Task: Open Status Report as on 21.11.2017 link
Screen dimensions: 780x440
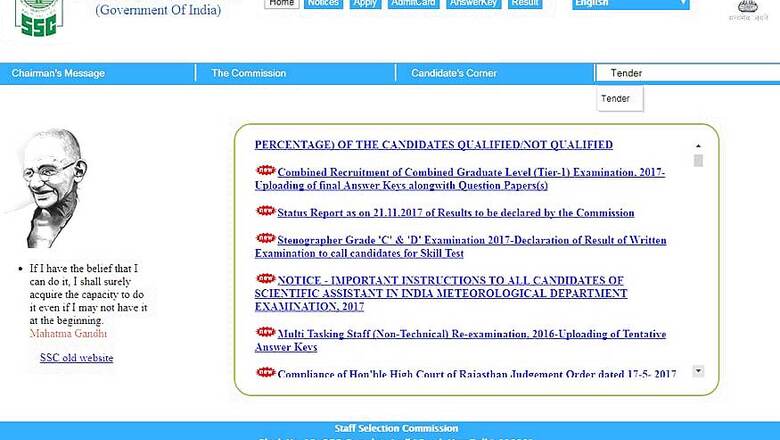Action: (456, 213)
